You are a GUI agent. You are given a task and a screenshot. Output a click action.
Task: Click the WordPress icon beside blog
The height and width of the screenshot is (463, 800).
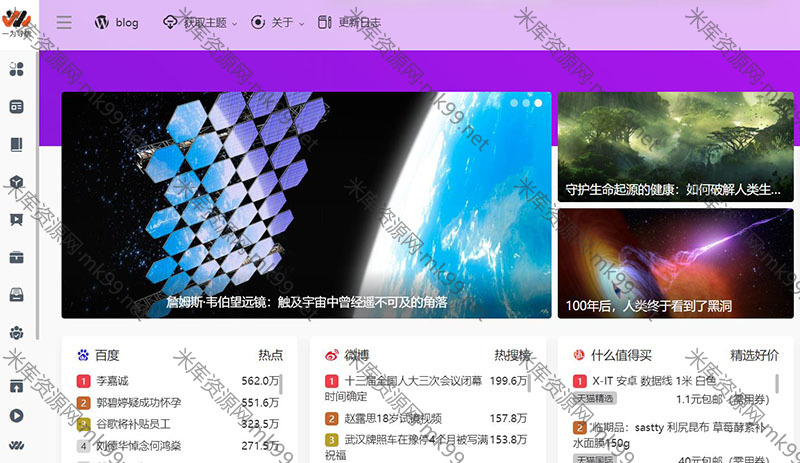102,22
